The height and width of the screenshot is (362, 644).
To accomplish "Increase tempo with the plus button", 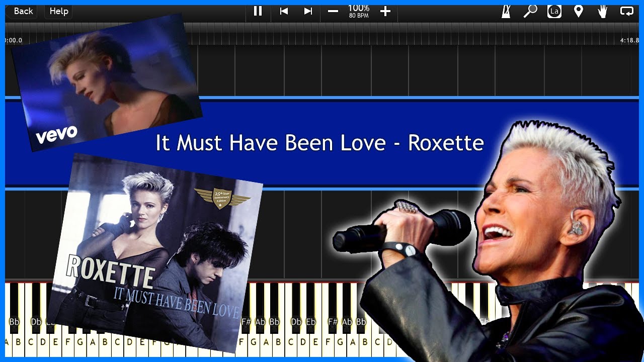I will point(385,11).
